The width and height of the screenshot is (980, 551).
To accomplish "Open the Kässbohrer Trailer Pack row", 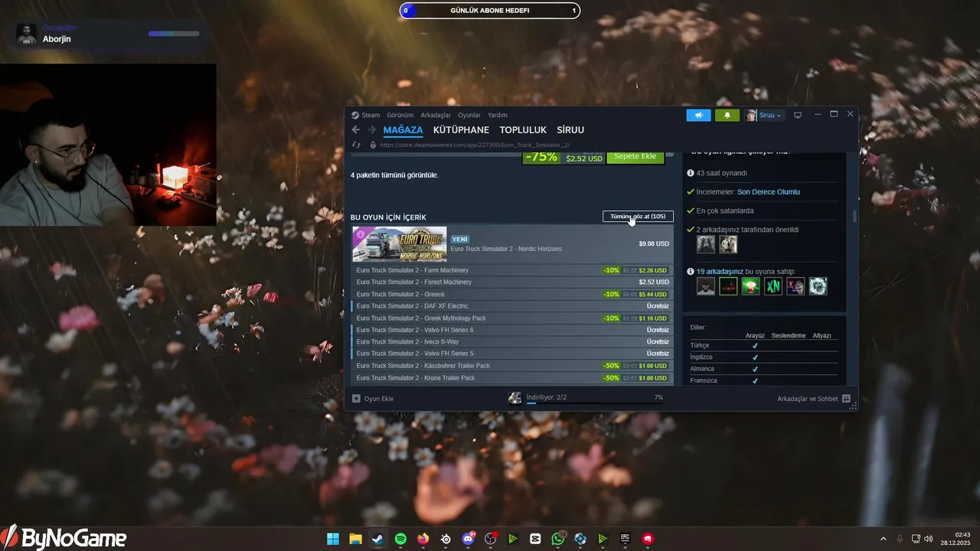I will (512, 366).
